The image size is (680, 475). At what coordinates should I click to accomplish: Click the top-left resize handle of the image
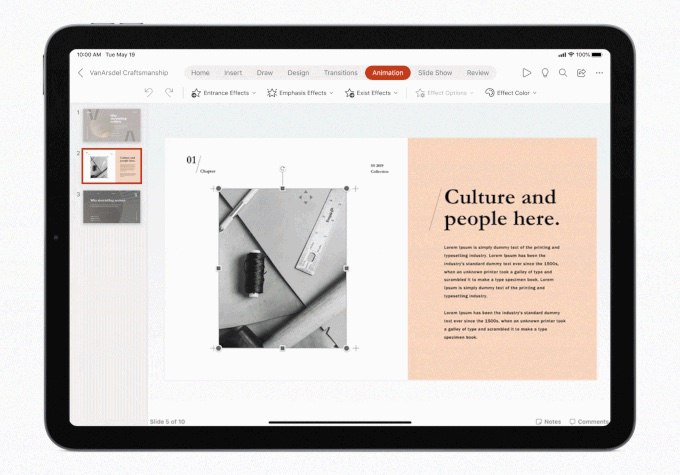pyautogui.click(x=219, y=188)
